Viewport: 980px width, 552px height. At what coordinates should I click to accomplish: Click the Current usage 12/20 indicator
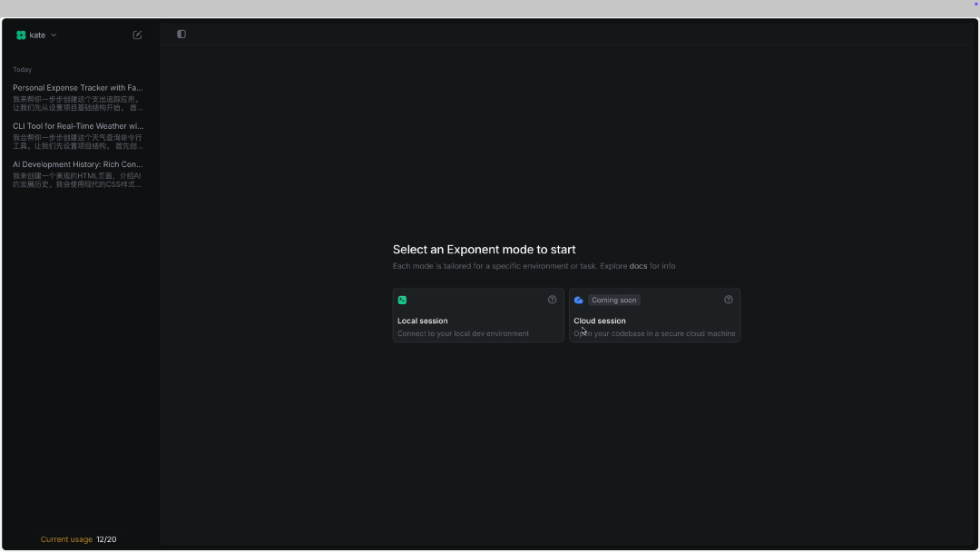(79, 539)
